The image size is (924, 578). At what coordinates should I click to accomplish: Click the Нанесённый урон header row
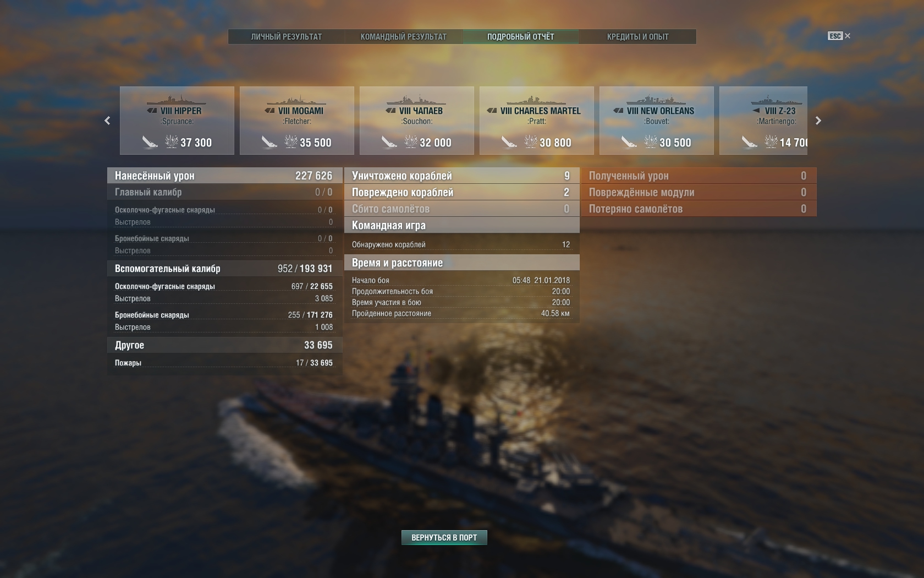(x=224, y=176)
